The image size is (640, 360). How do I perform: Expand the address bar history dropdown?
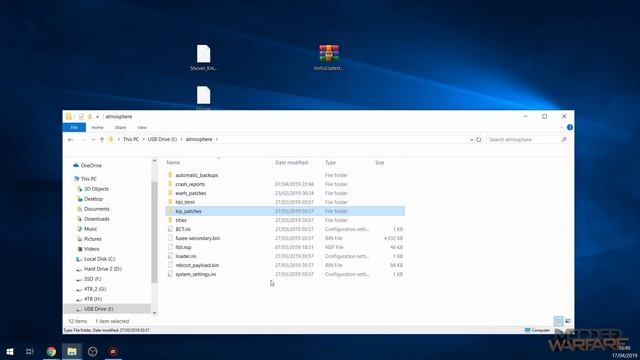[471, 140]
